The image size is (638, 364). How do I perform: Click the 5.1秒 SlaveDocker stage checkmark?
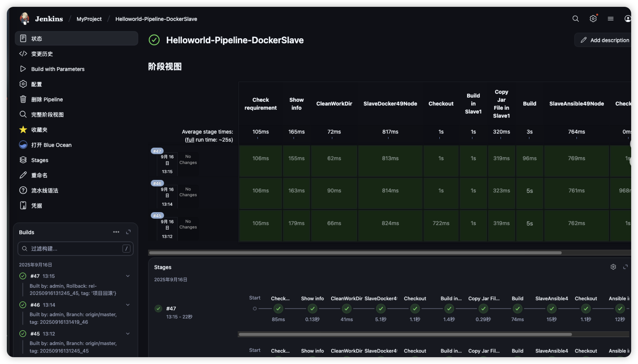381,309
